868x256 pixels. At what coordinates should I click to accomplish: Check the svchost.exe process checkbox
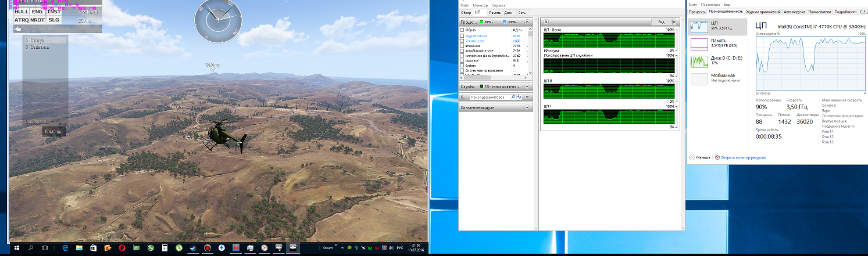(462, 56)
